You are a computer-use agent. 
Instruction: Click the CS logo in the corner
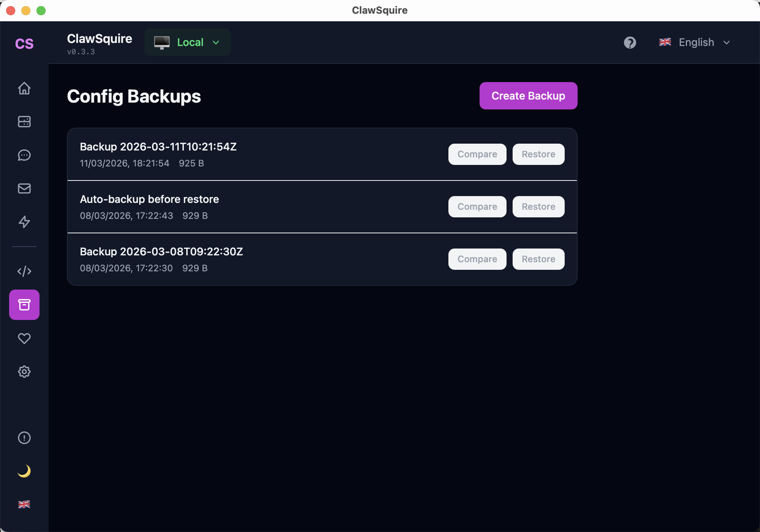[x=24, y=44]
